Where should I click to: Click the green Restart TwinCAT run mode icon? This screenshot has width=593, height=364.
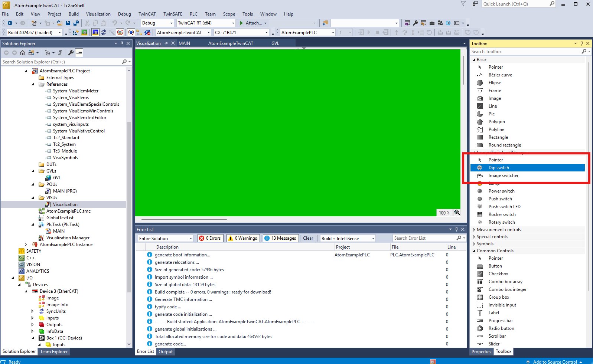84,33
